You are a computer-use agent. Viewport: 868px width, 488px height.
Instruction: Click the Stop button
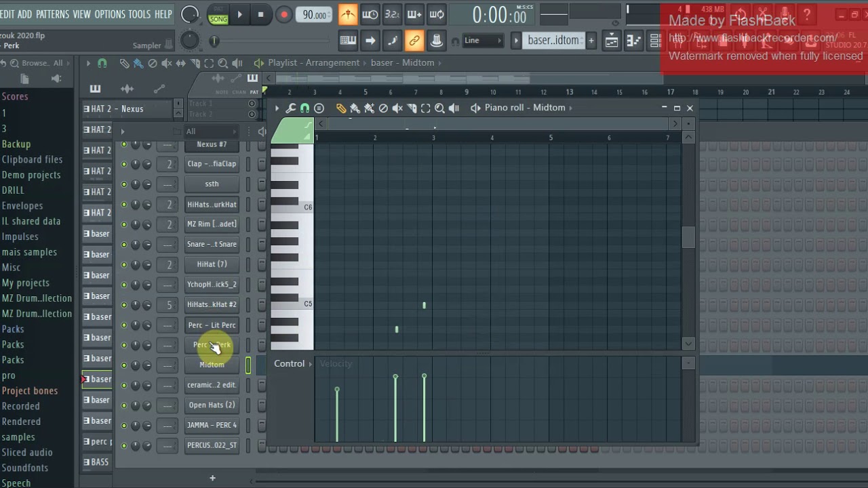[260, 14]
